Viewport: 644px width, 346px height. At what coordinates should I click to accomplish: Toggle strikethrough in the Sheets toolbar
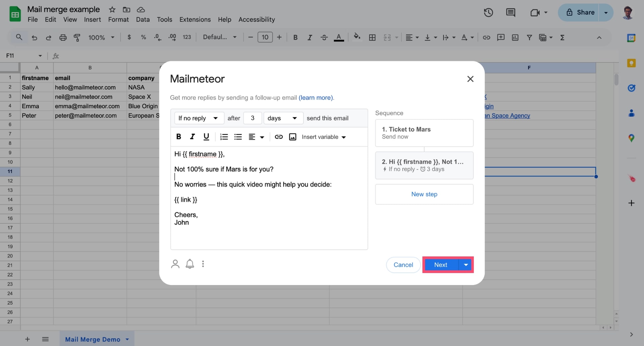point(324,37)
